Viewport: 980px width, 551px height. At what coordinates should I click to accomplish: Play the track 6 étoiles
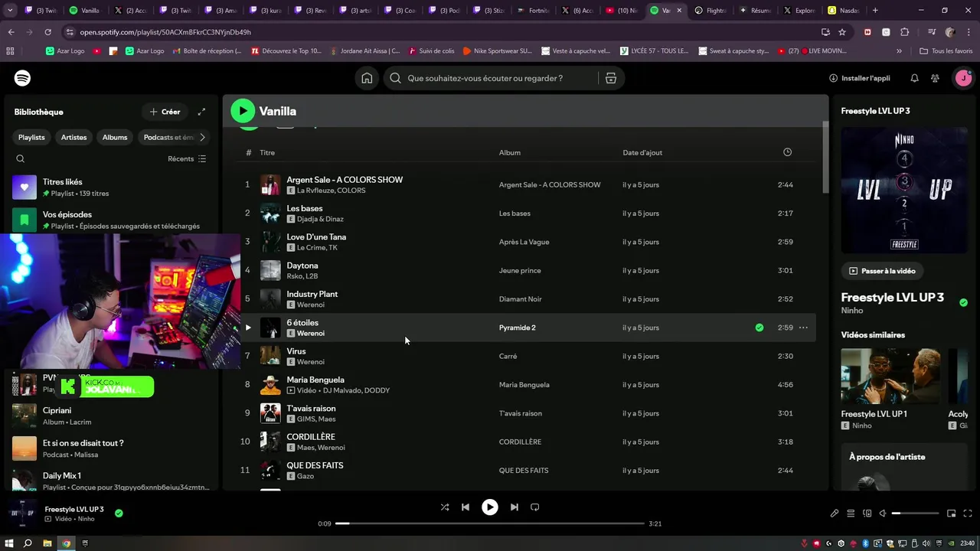247,328
